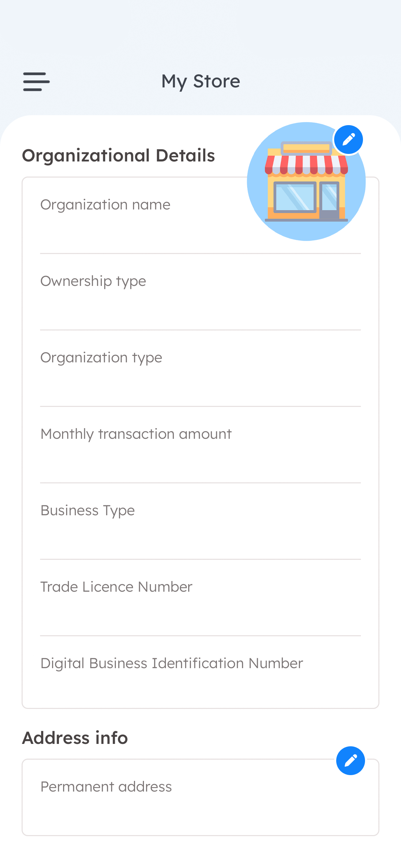Tap the Digital Business Identification Number field
The image size is (401, 868).
click(x=200, y=672)
